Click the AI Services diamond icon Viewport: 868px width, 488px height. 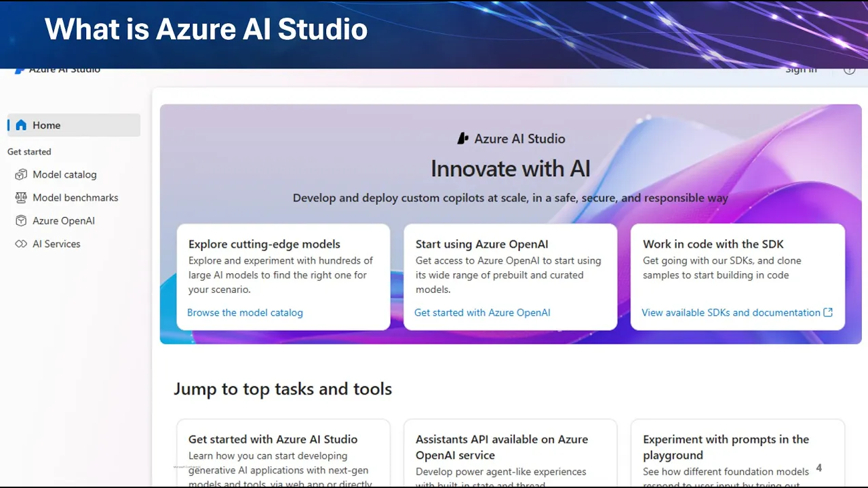pyautogui.click(x=21, y=244)
